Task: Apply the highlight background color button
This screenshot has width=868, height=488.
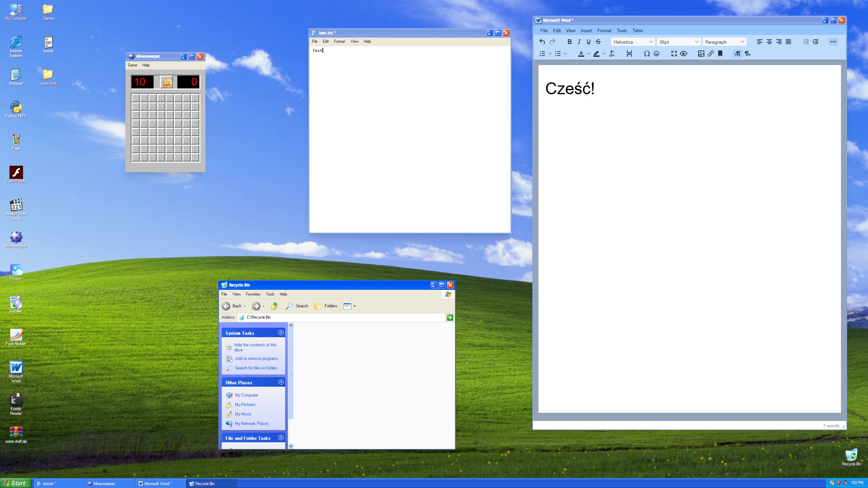Action: coord(596,54)
